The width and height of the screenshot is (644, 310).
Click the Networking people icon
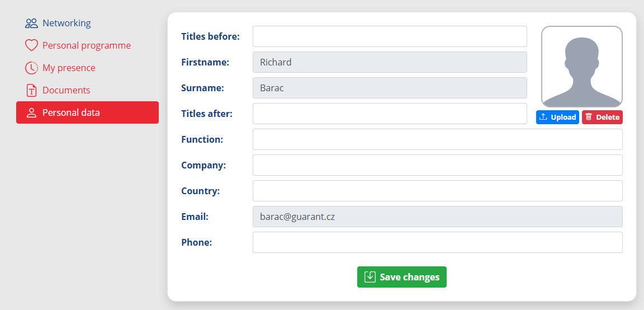(x=31, y=23)
